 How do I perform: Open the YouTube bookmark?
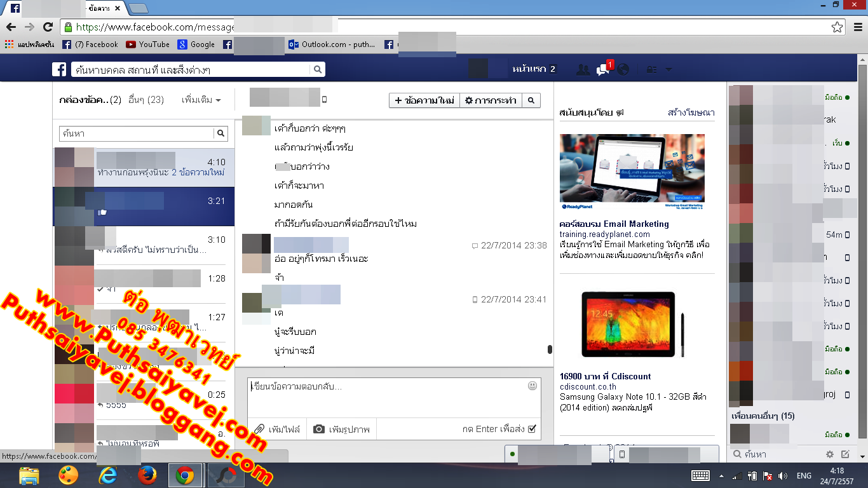[x=147, y=44]
